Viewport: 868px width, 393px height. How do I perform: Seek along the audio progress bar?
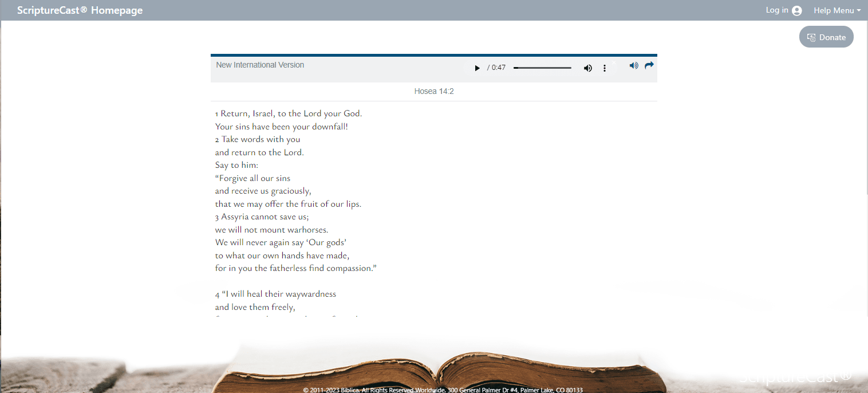pos(542,68)
